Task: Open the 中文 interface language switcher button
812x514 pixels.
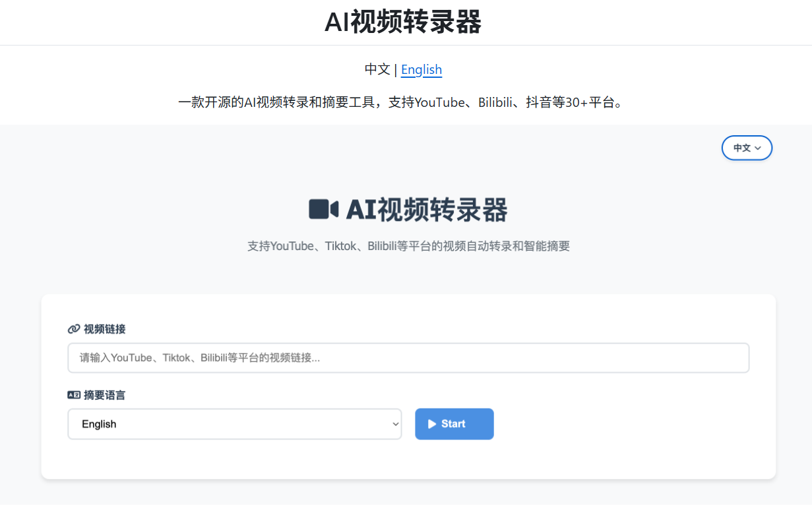Action: (x=746, y=148)
